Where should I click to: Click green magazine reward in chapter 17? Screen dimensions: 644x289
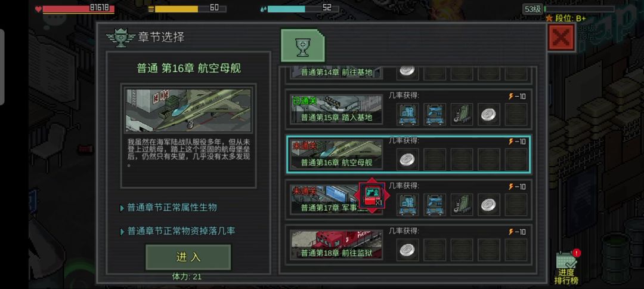pyautogui.click(x=462, y=205)
